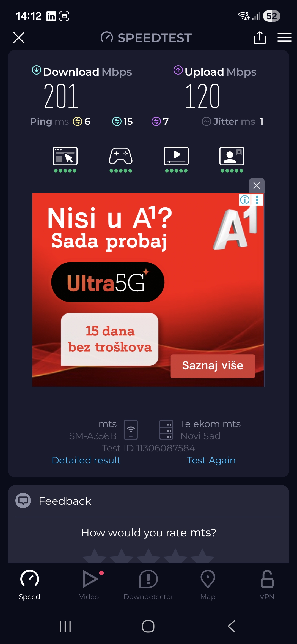Open the gaming controller quality icon
Image resolution: width=297 pixels, height=644 pixels.
(x=121, y=160)
